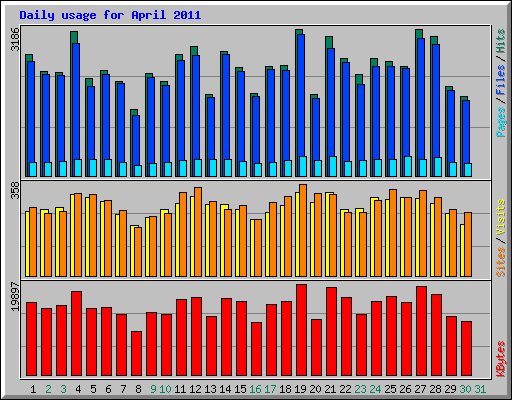Click day label '12' on the x-axis
The width and height of the screenshot is (512, 400).
(195, 389)
